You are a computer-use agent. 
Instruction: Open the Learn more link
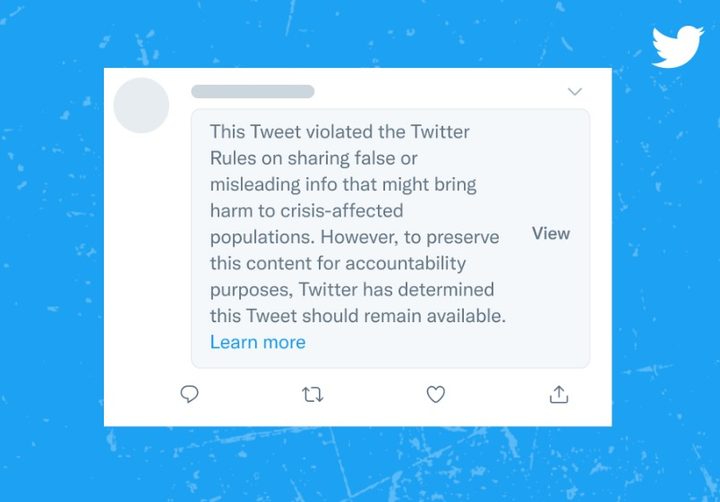click(x=257, y=342)
